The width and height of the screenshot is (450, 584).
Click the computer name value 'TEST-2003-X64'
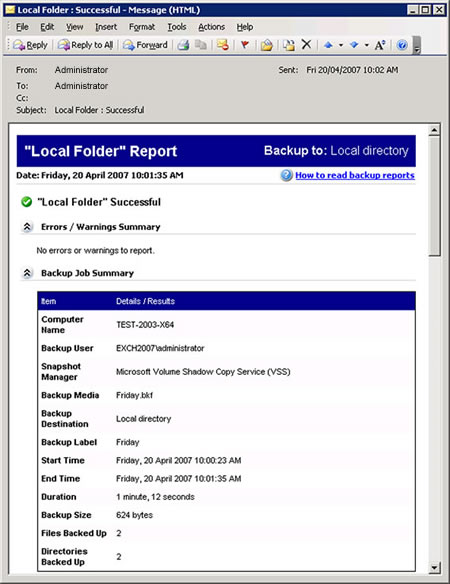145,324
